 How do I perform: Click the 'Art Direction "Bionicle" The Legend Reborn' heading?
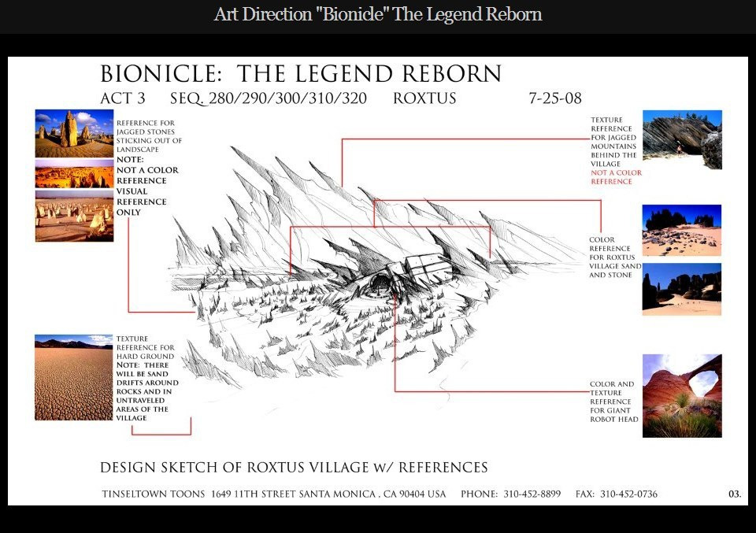(378, 14)
